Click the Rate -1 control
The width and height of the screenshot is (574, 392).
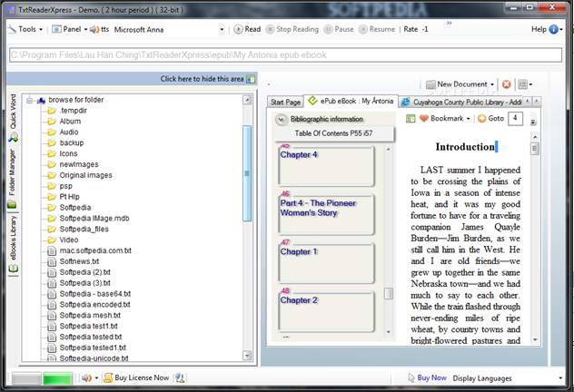[x=416, y=29]
